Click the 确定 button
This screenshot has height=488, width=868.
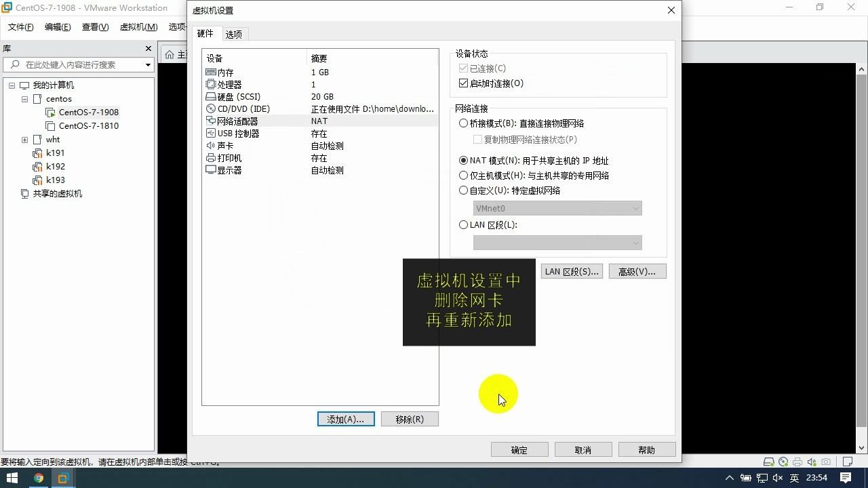(519, 450)
